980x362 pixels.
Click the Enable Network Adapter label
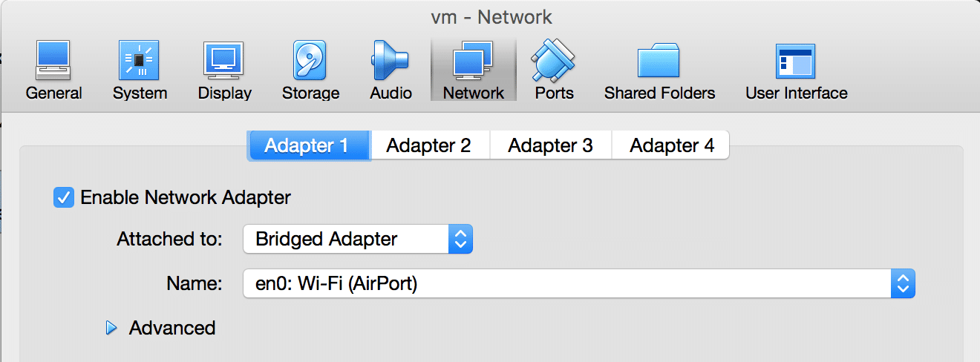(186, 197)
